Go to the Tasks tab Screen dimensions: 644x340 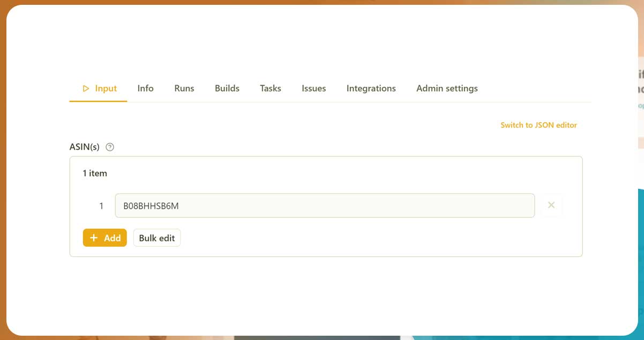(x=270, y=88)
